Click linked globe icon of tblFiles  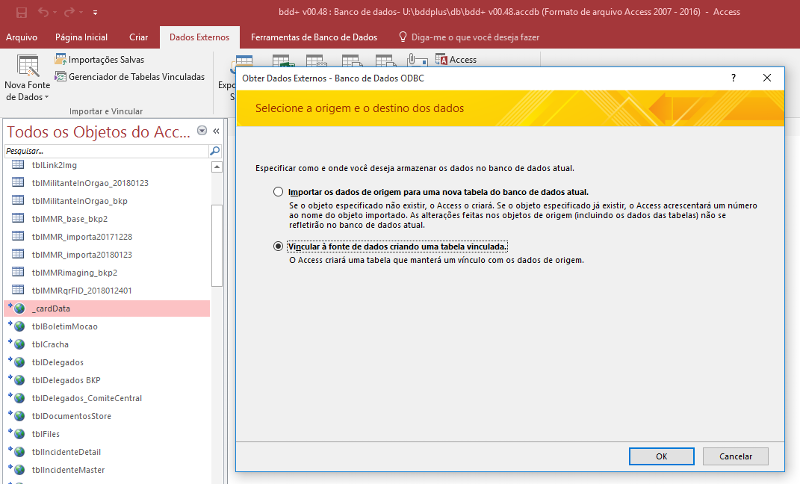18,434
